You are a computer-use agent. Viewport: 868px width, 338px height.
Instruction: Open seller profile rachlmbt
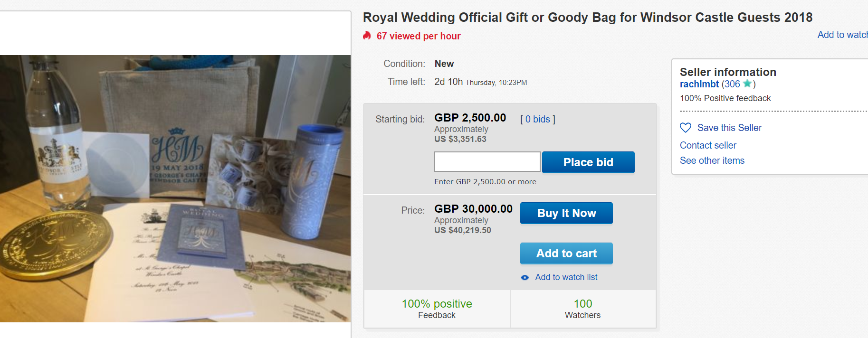[x=699, y=84]
